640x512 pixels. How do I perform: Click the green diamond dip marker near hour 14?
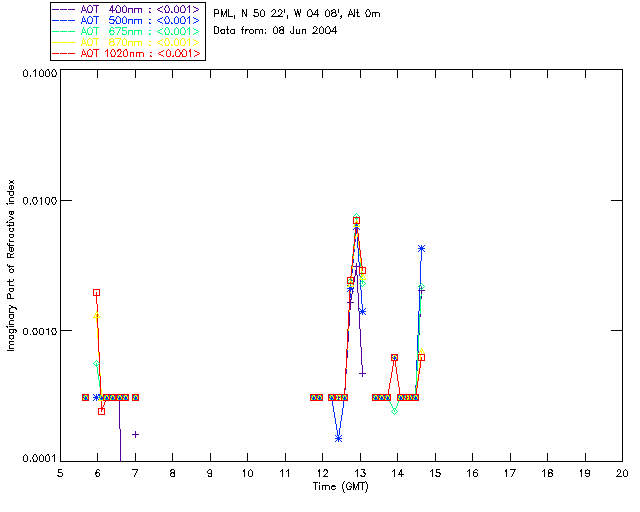394,411
